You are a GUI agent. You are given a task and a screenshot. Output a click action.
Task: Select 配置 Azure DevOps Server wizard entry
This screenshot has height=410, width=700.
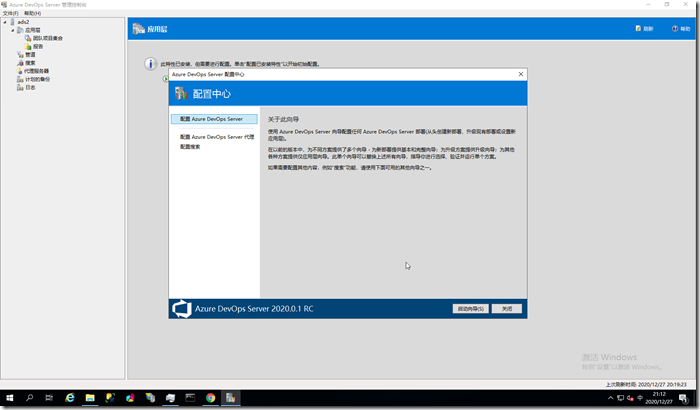(x=214, y=119)
